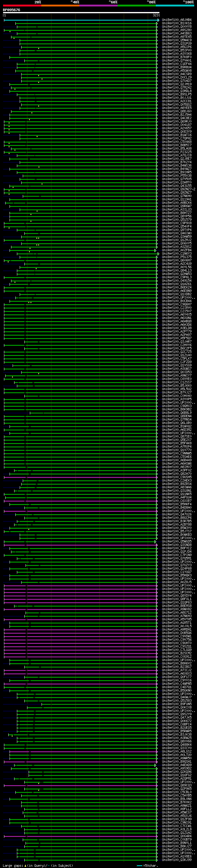The image size is (197, 868).
Task: Select hit UniRef100_C5AYB5
Action: (x=177, y=795)
